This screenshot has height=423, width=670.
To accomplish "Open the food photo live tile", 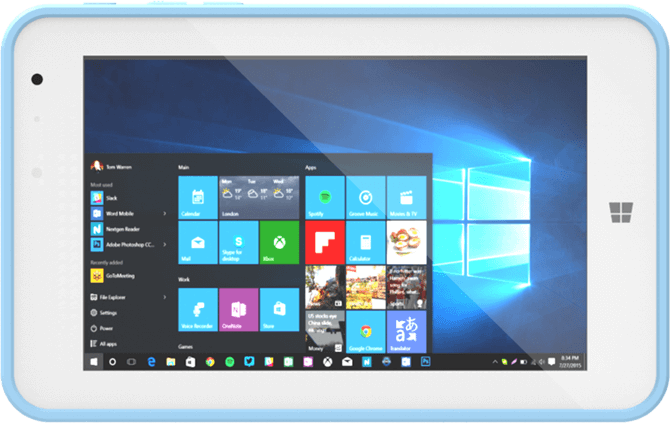I will [x=406, y=242].
